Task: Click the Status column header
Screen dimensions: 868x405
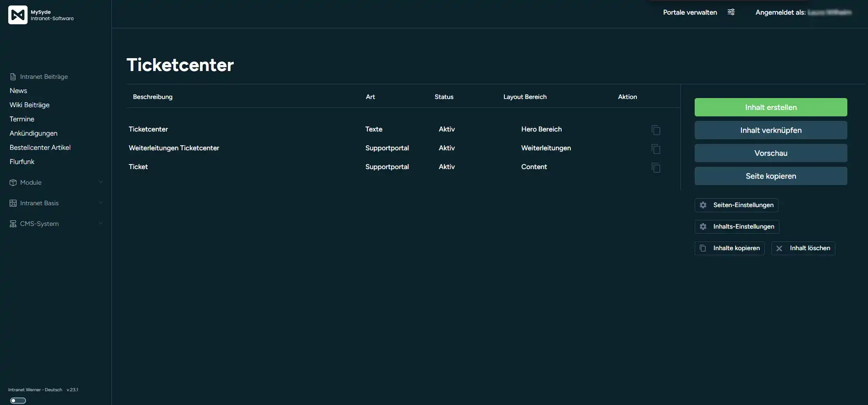Action: (444, 97)
